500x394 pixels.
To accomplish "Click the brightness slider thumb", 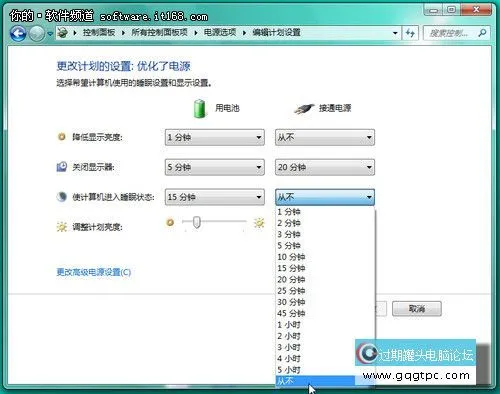I will click(197, 222).
